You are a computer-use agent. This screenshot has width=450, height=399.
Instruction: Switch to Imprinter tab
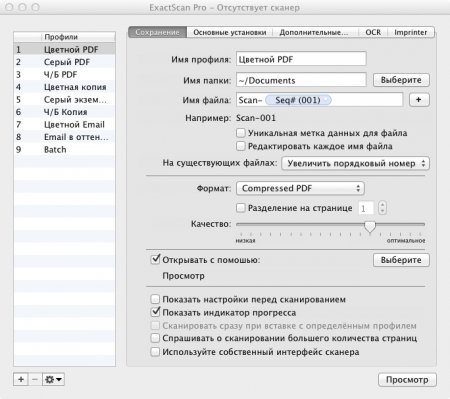[x=411, y=32]
